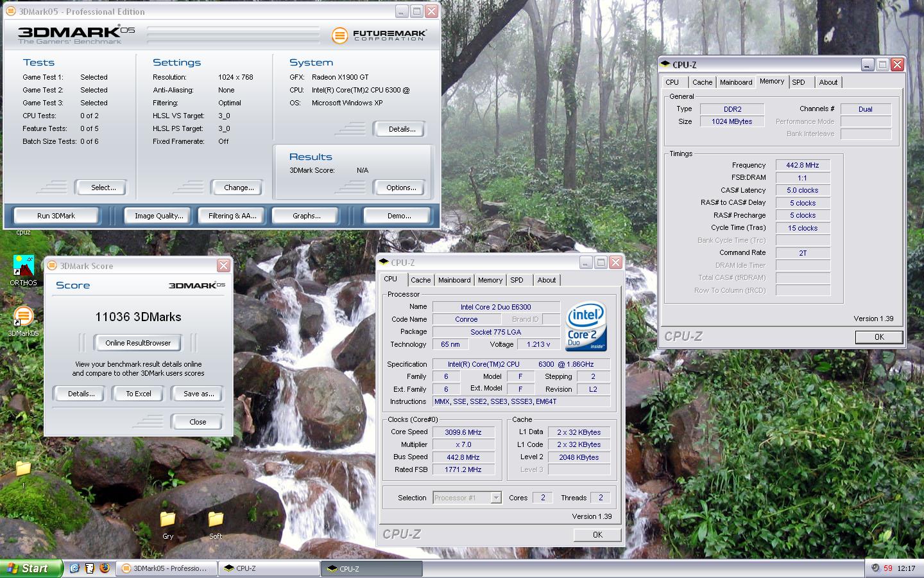Click the Rated FSB 1771.2 MHz value
The height and width of the screenshot is (578, 924).
[x=463, y=469]
